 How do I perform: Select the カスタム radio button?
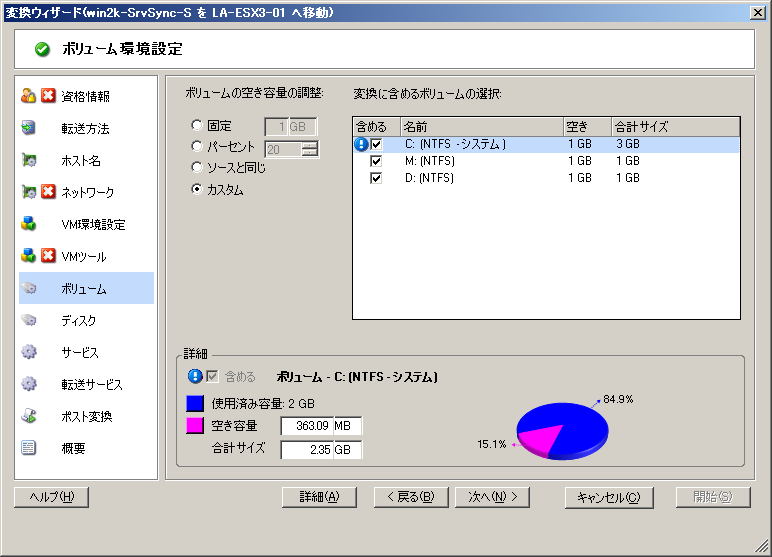pyautogui.click(x=197, y=189)
